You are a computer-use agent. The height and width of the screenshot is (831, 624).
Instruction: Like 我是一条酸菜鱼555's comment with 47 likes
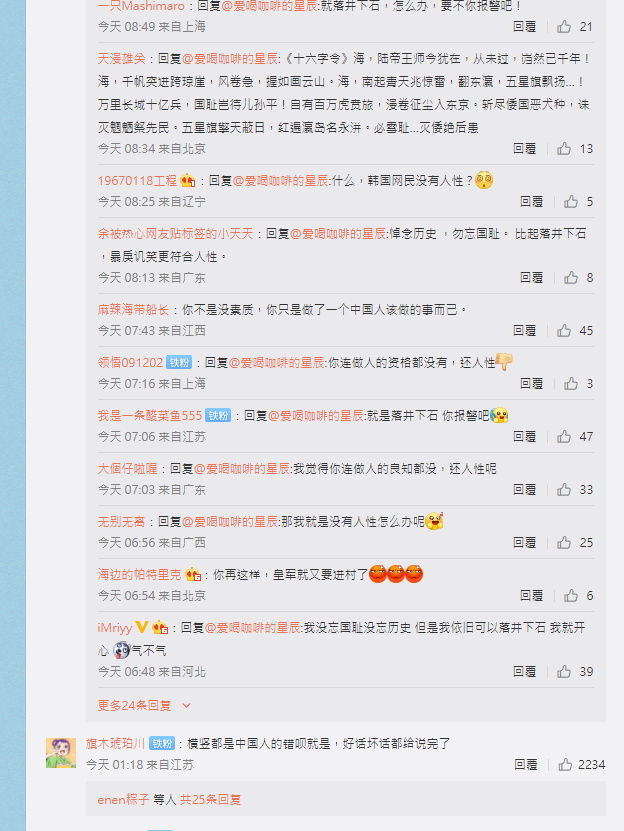(564, 437)
